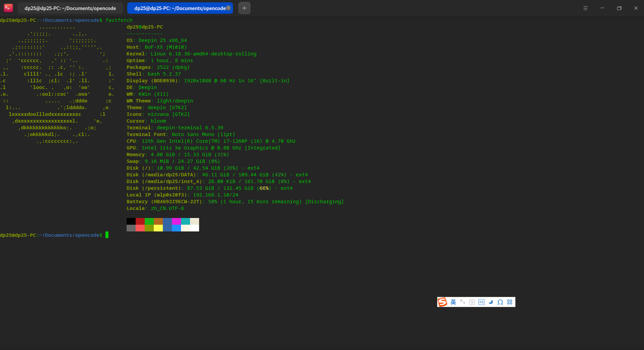Toggle punctuation mode in the IME bar
This screenshot has width=644, height=350.
(x=463, y=302)
